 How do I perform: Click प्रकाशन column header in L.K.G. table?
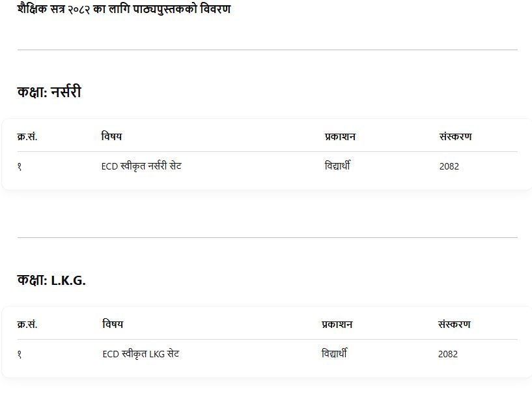337,325
